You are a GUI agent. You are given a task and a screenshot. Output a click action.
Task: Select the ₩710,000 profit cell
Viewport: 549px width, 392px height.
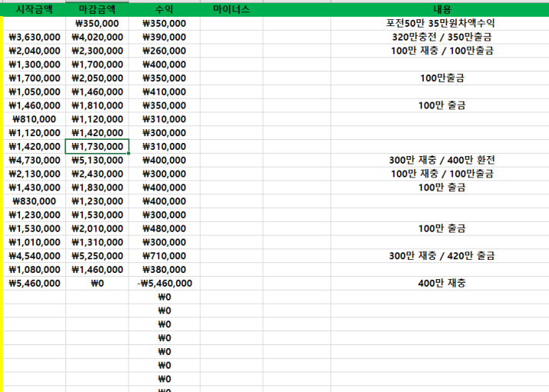point(164,255)
